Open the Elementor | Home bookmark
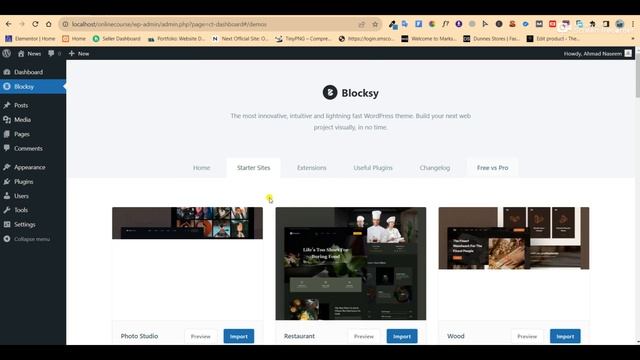Viewport: 640px width, 360px height. point(30,38)
